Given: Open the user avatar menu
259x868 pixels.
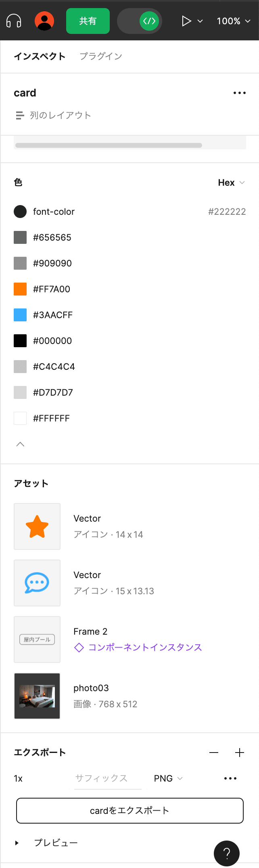Looking at the screenshot, I should click(44, 21).
